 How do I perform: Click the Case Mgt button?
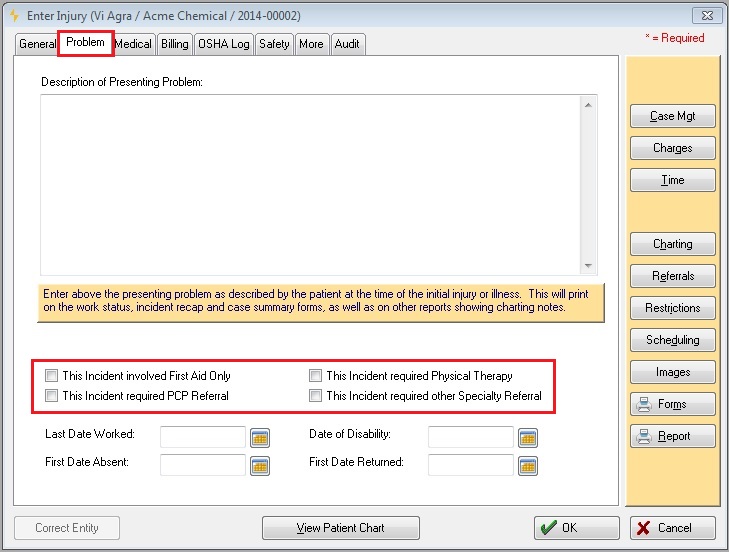tap(672, 116)
